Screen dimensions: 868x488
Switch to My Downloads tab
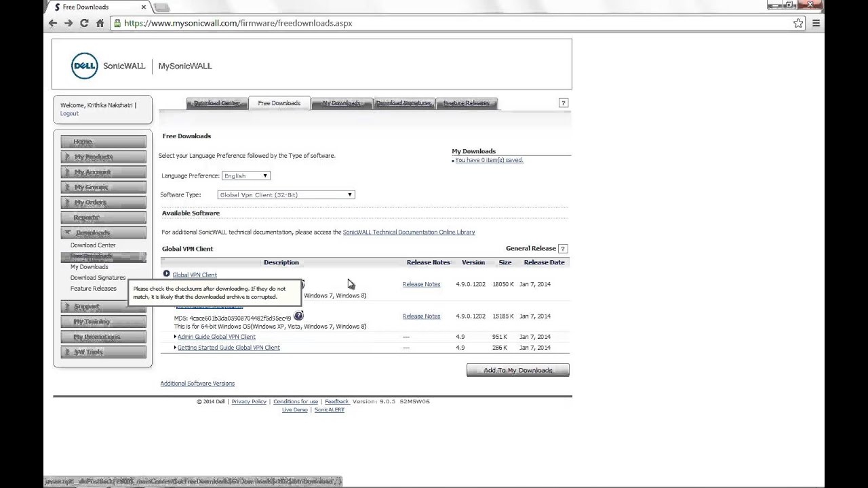(x=341, y=103)
